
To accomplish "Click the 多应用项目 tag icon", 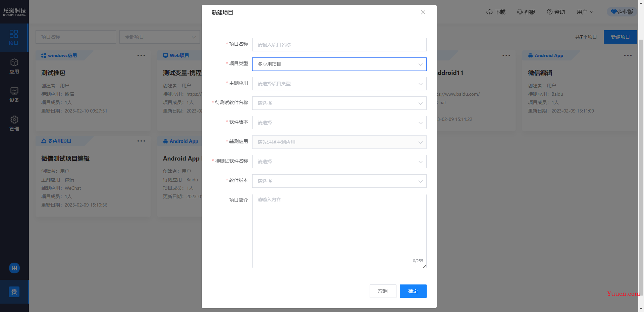I will 44,141.
